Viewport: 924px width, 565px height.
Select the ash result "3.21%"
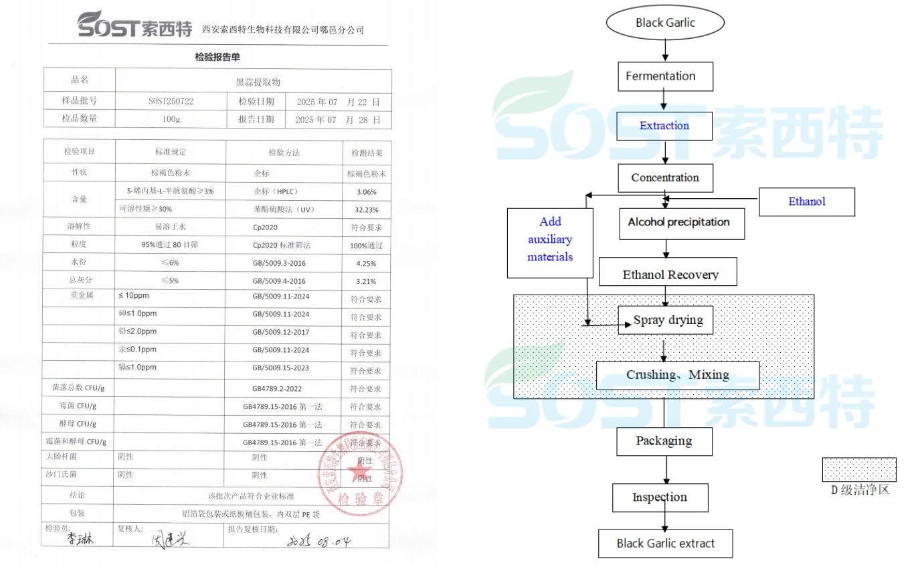pos(366,282)
